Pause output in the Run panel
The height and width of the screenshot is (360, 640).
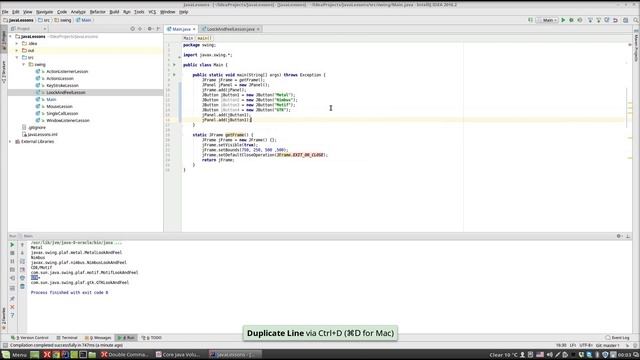[12, 261]
